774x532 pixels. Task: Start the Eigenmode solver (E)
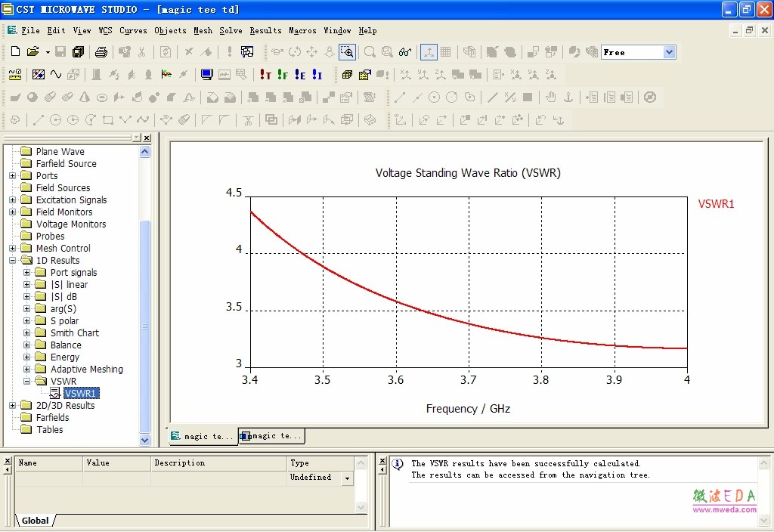(299, 75)
